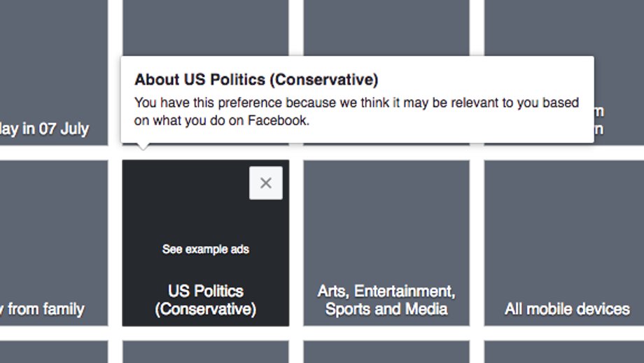Select the partial tile below the "from family" tile
The width and height of the screenshot is (644, 363).
click(x=54, y=352)
